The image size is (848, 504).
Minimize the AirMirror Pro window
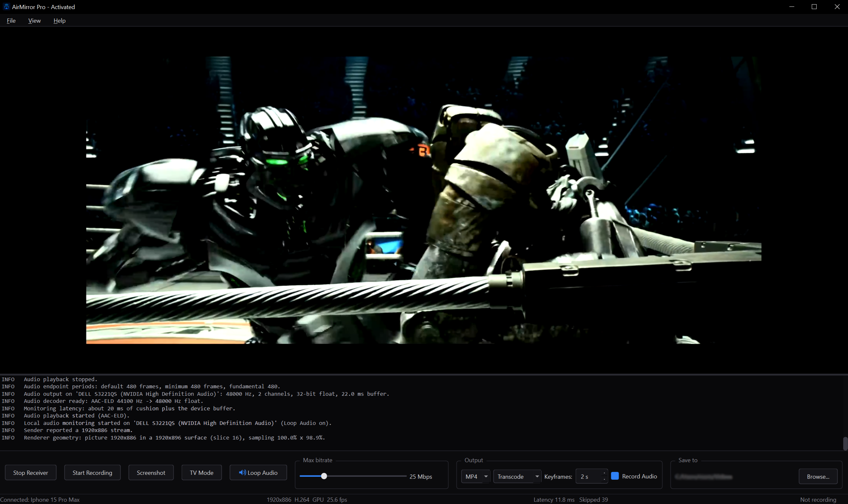pos(792,7)
